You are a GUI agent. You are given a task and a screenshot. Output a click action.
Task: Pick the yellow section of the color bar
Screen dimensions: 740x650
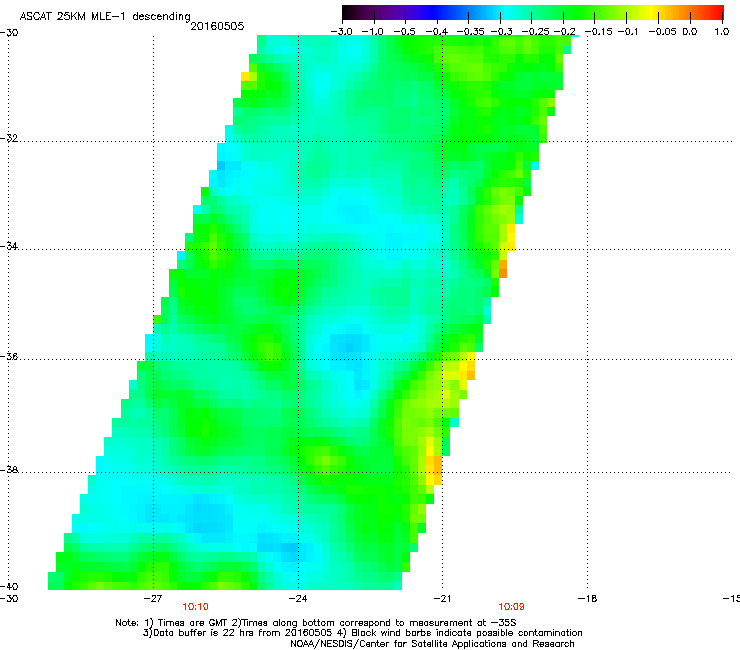coord(654,12)
